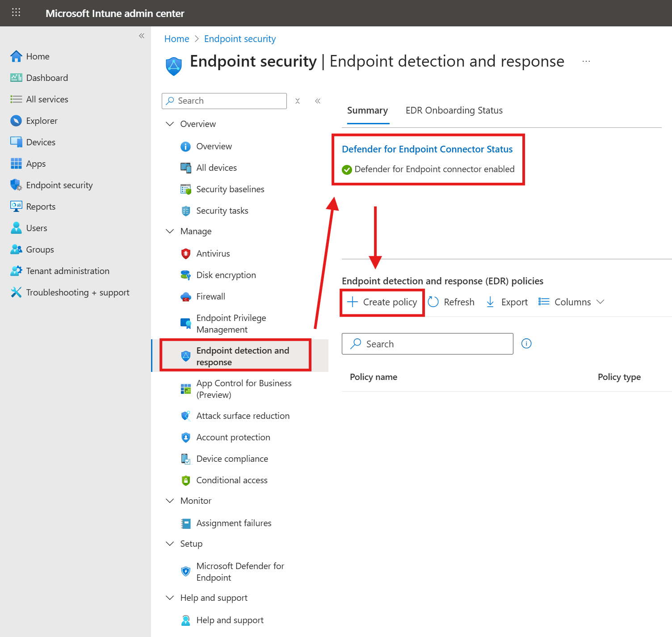Viewport: 672px width, 637px height.
Task: Open Conditional access
Action: 232,480
